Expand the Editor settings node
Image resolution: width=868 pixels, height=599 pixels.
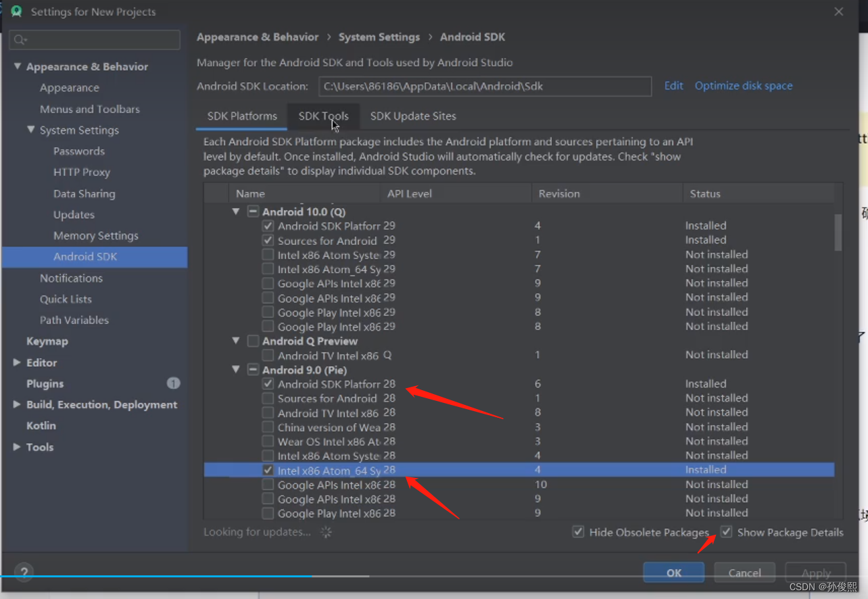click(17, 362)
